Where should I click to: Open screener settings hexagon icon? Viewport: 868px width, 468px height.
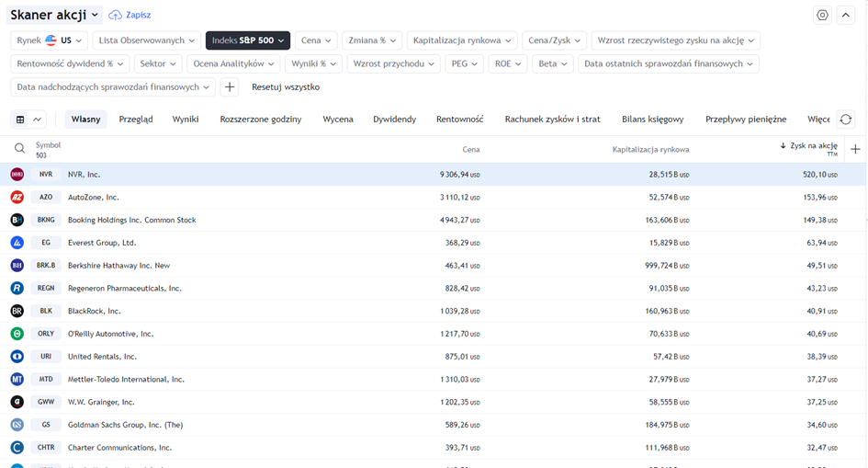click(x=822, y=16)
